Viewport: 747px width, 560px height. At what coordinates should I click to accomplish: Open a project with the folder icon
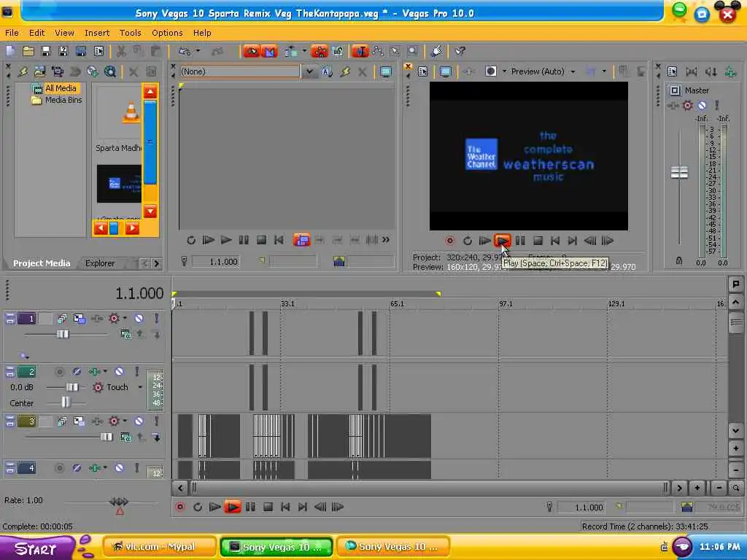pyautogui.click(x=28, y=51)
